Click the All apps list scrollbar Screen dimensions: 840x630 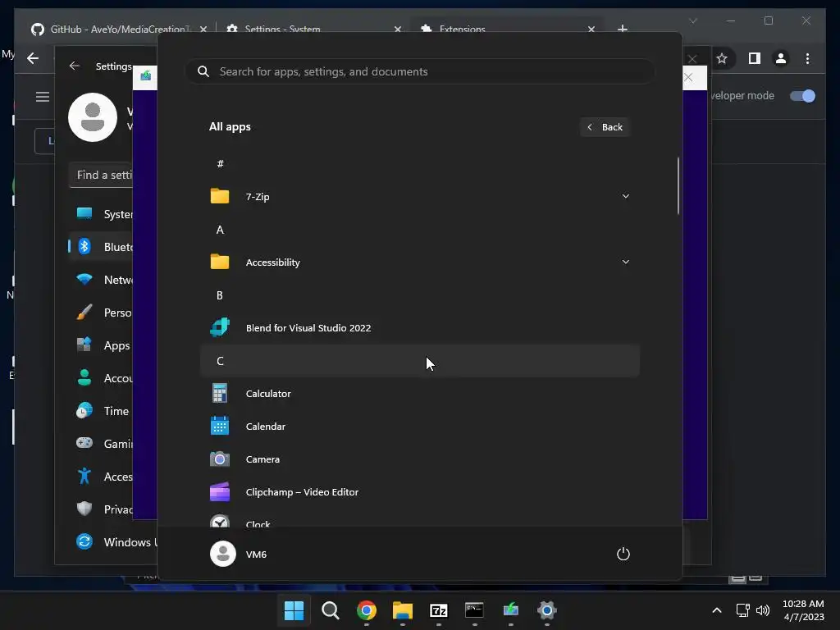click(678, 186)
